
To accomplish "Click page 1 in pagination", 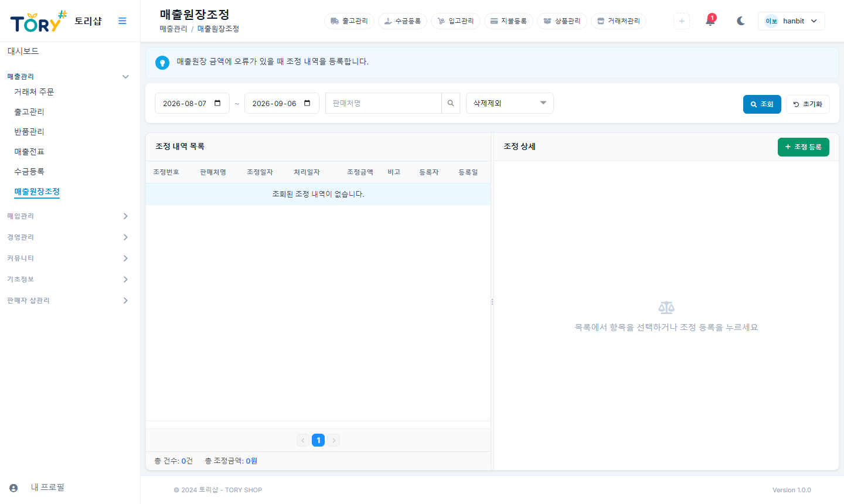I will pos(318,440).
